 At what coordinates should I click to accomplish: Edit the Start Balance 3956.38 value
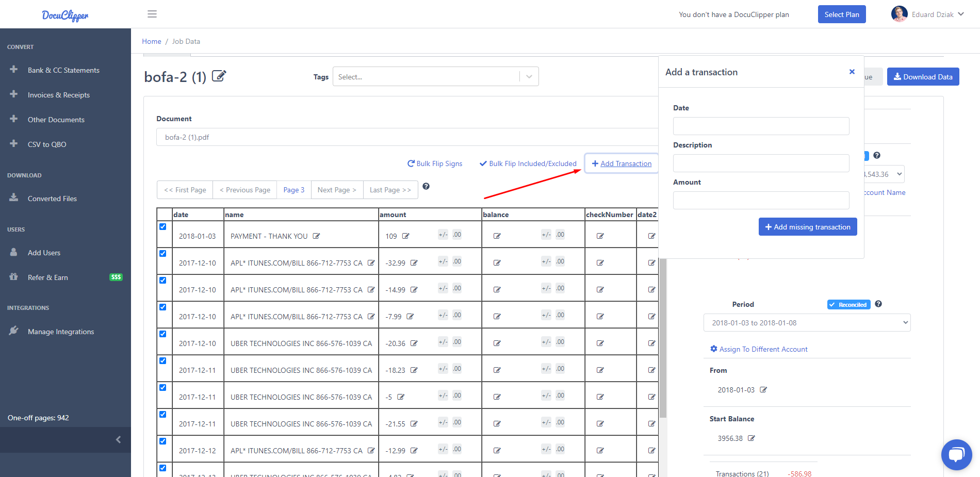tap(752, 438)
